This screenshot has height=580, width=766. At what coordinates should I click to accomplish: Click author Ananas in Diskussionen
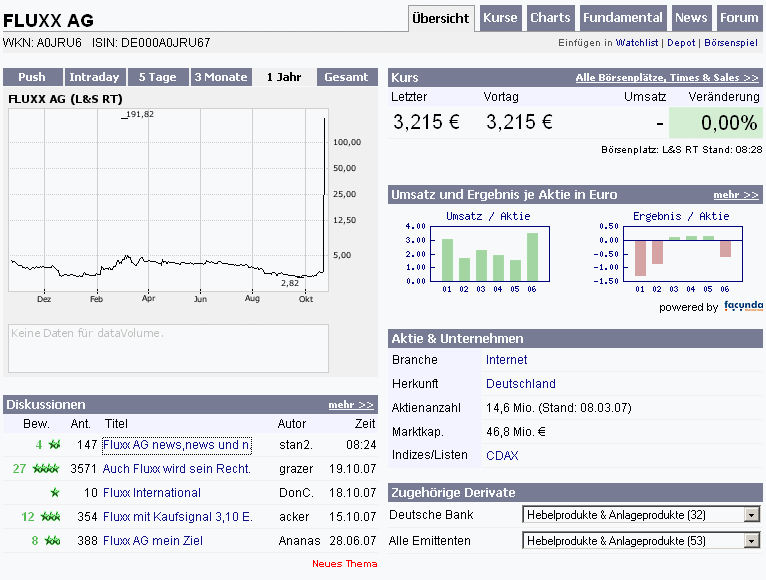[x=299, y=541]
